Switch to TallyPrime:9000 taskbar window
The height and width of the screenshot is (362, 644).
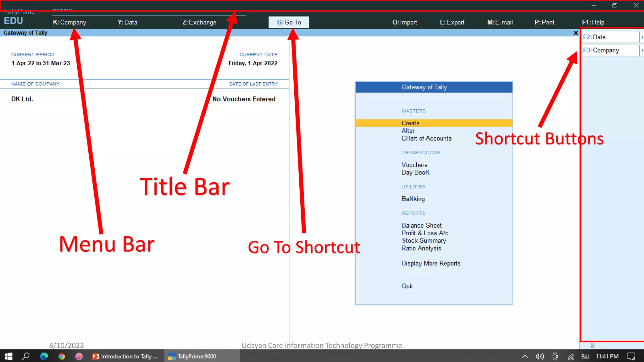[202, 356]
